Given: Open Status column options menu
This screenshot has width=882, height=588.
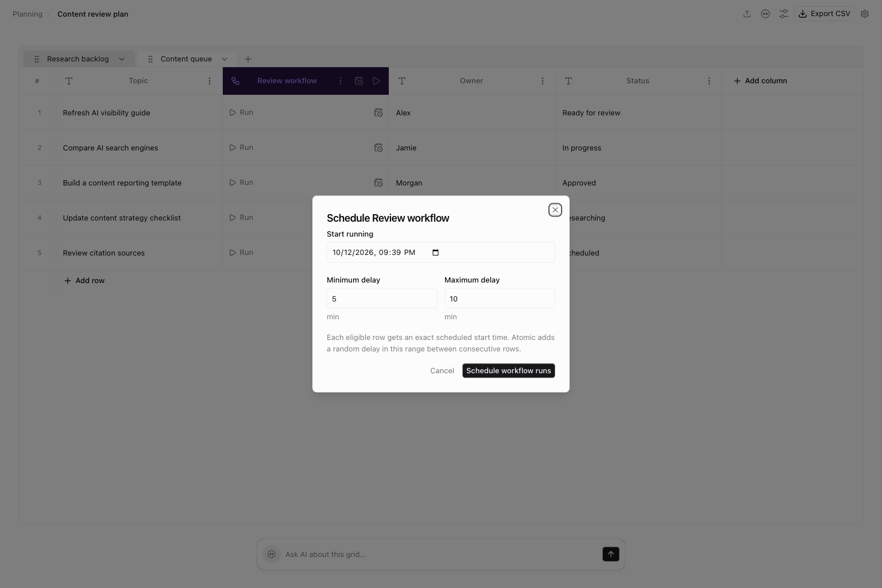Looking at the screenshot, I should [709, 81].
